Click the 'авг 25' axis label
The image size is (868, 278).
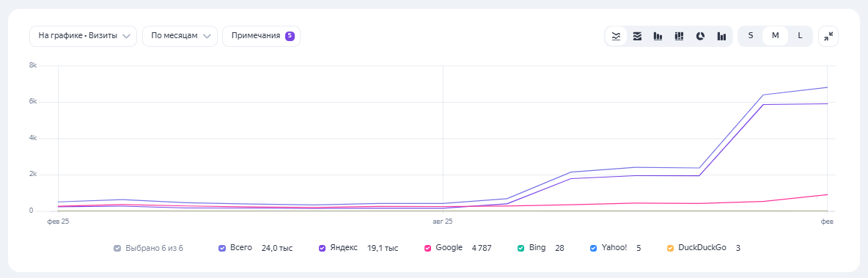point(442,221)
